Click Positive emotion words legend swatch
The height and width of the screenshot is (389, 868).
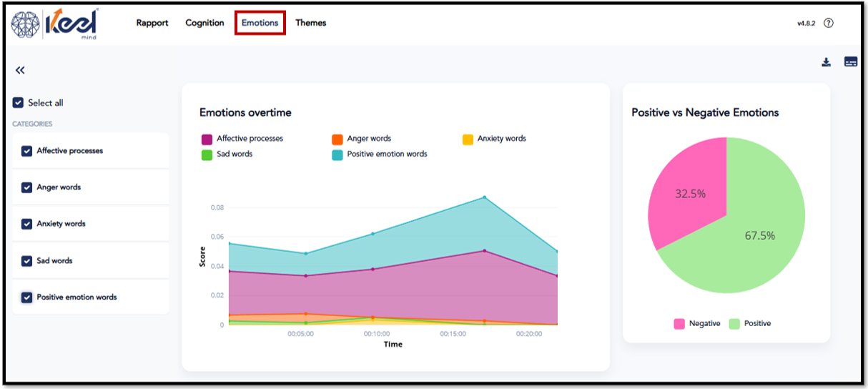tap(337, 154)
